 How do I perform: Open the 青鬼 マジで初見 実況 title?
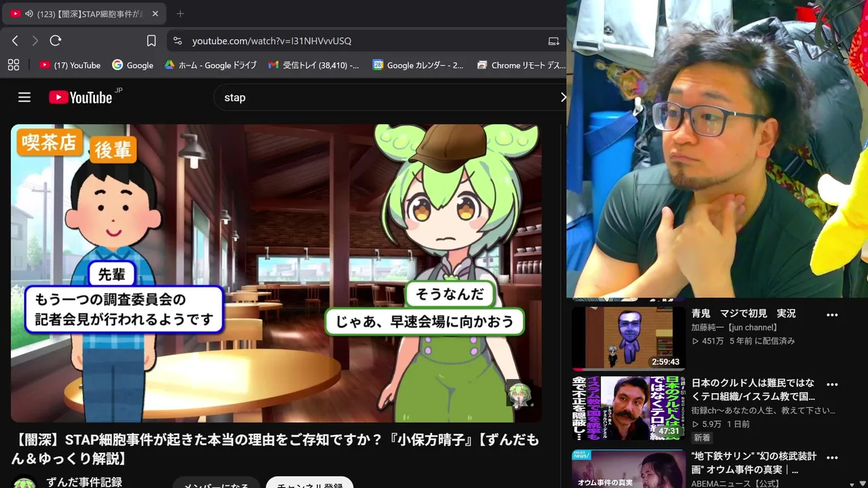pos(743,314)
